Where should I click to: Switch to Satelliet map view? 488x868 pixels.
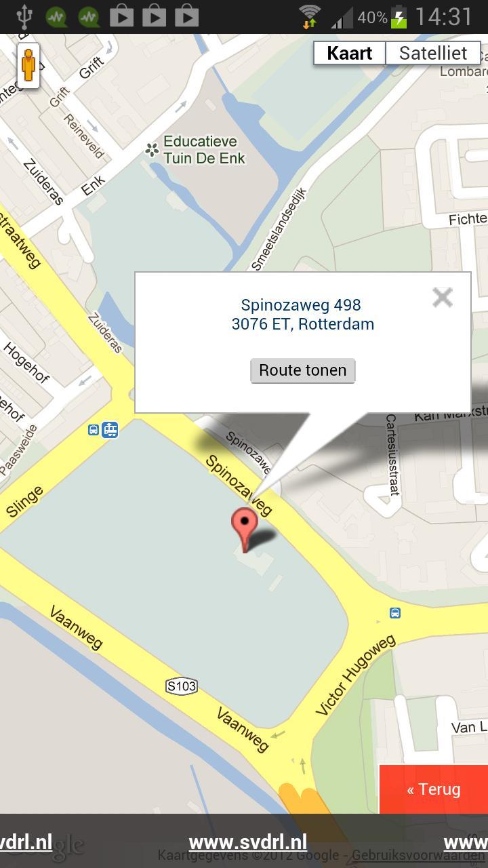point(433,53)
